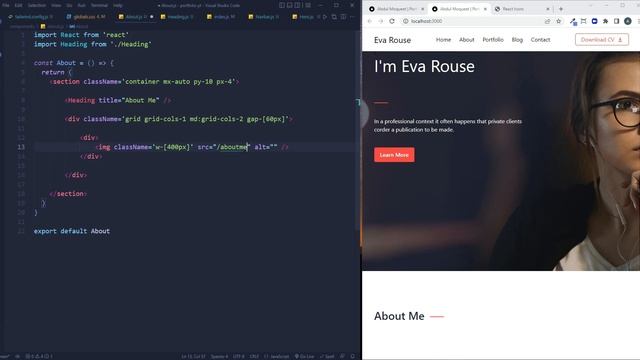Change CRLF line ending in status bar
The width and height of the screenshot is (640, 360).
pos(254,356)
